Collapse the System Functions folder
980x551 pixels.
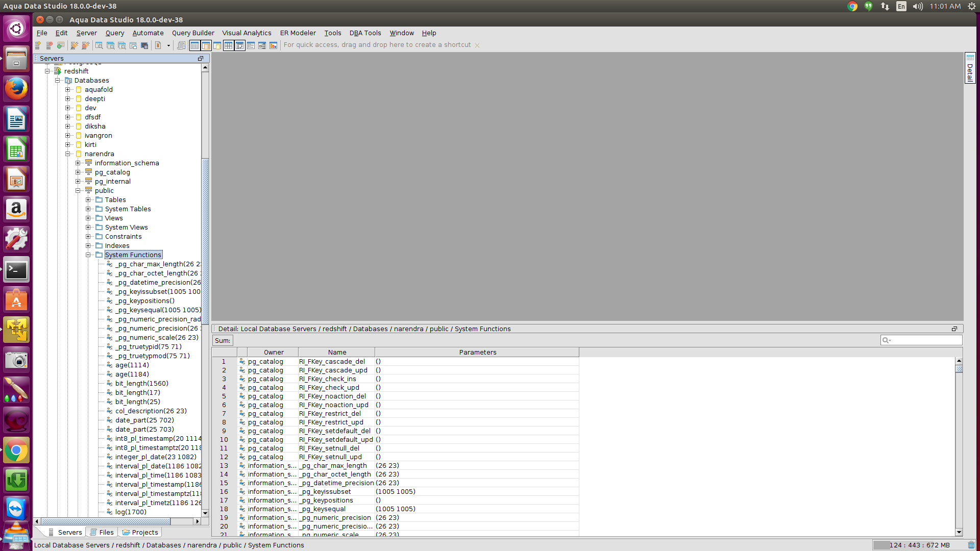88,255
